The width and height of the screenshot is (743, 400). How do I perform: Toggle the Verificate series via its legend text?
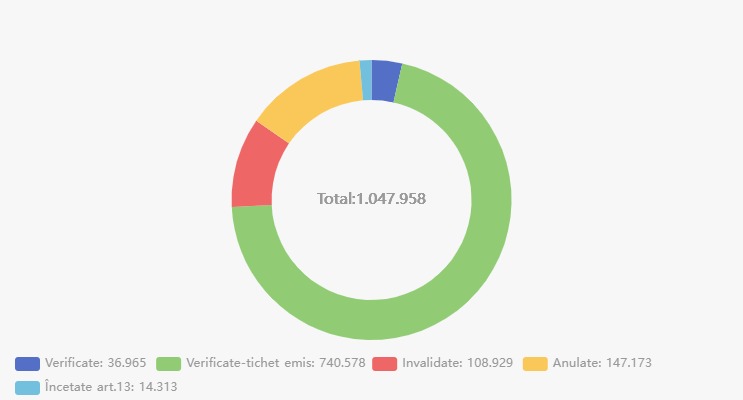coord(95,363)
